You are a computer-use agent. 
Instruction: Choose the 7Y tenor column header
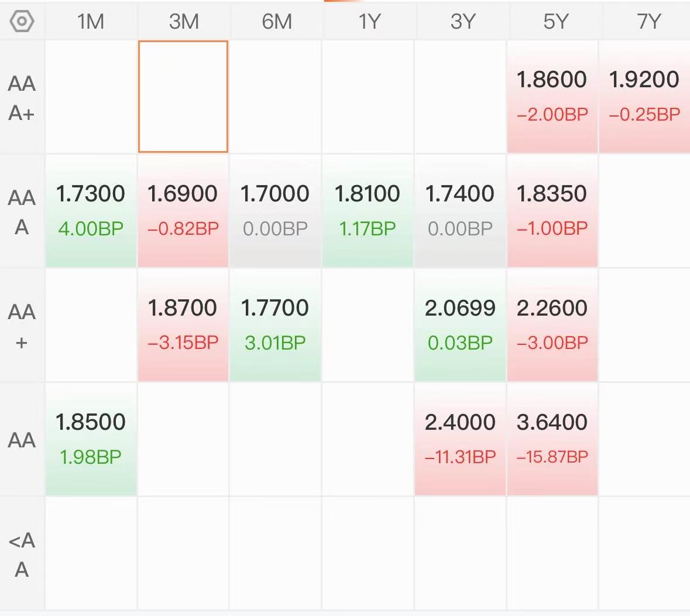648,22
